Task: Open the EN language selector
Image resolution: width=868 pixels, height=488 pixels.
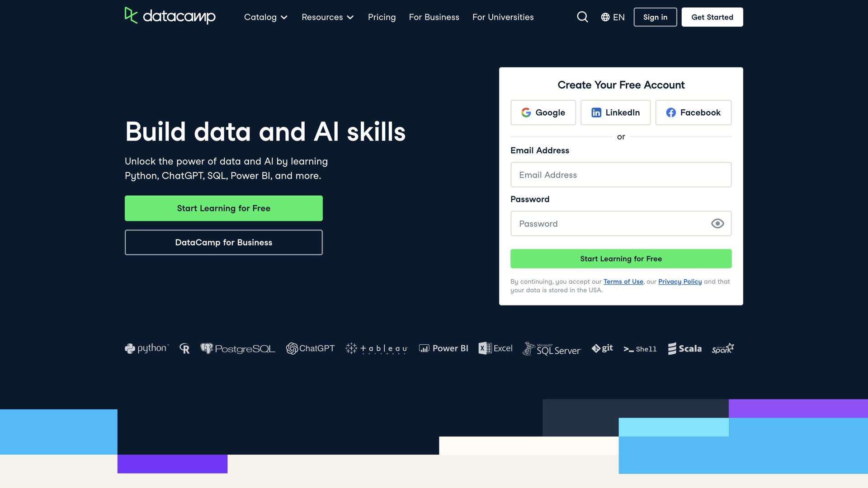Action: 613,17
